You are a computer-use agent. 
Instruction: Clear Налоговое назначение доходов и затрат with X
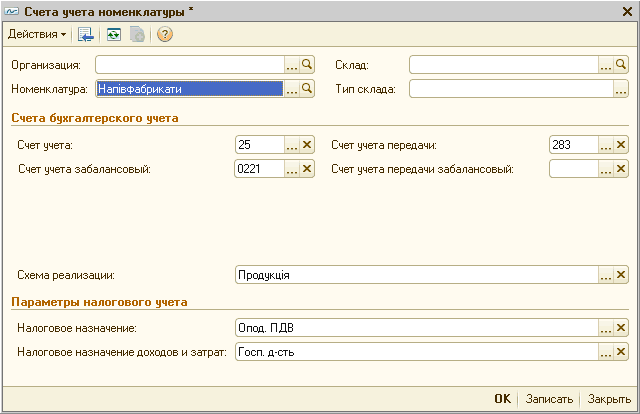[x=621, y=352]
